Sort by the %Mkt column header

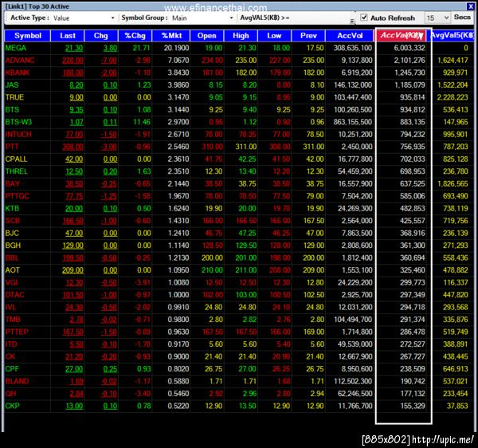click(x=171, y=36)
